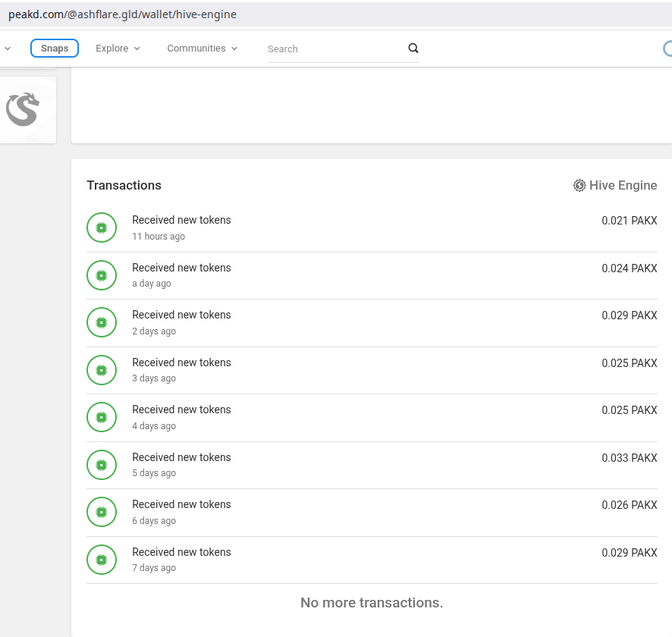The image size is (672, 637).
Task: Expand the Communities dropdown menu
Action: [x=203, y=49]
